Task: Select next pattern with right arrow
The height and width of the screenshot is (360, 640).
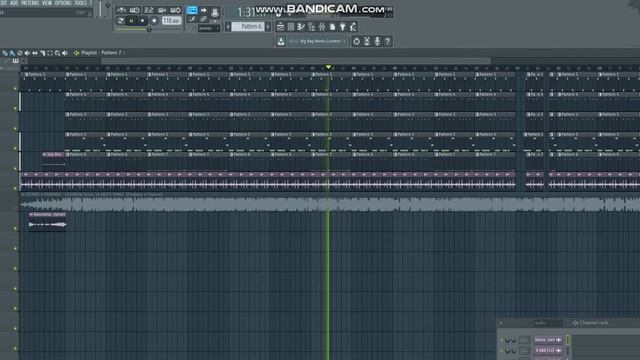Action: [268, 27]
